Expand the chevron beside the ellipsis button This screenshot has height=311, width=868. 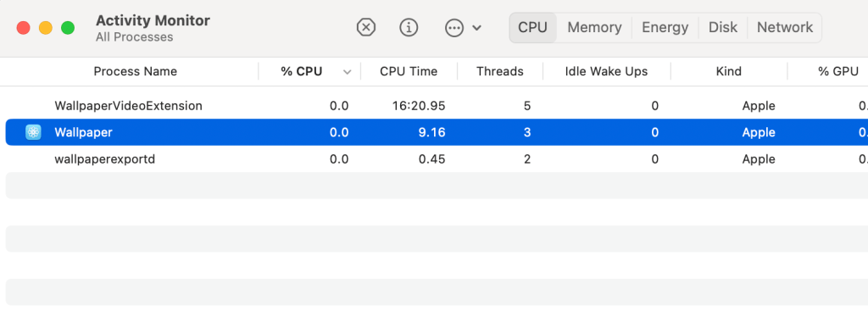coord(476,28)
